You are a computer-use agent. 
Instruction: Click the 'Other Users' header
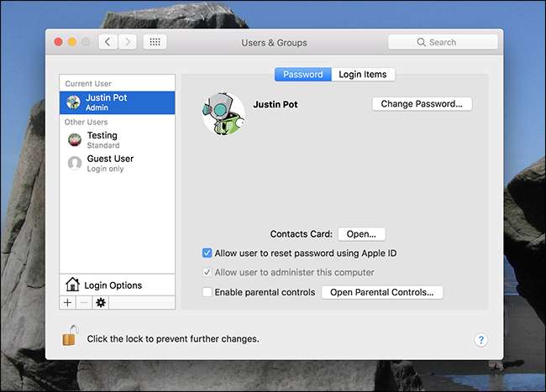point(86,122)
